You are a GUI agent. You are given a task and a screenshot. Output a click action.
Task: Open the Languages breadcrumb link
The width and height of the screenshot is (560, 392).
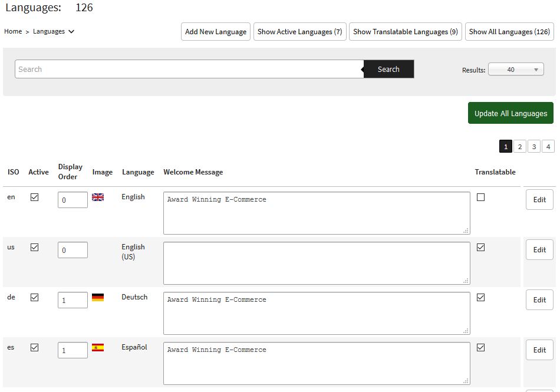pyautogui.click(x=49, y=31)
